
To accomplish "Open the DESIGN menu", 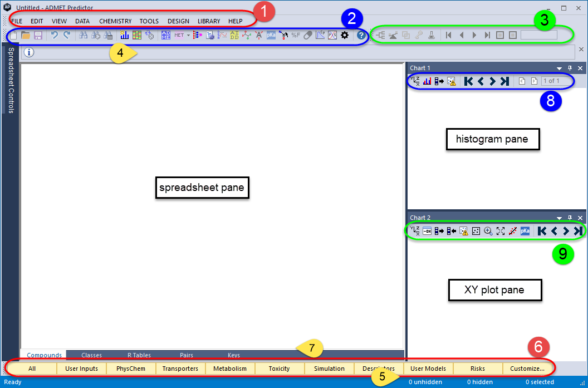I will [x=179, y=21].
